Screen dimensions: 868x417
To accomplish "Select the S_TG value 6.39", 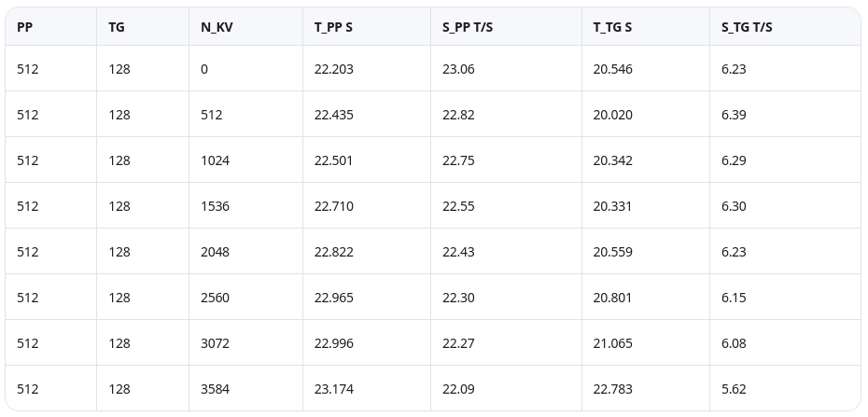I will [x=734, y=115].
